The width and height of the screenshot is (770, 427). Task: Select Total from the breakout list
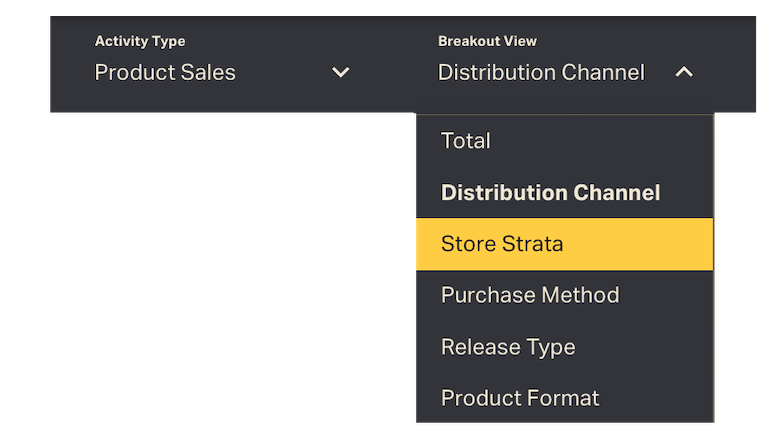466,141
